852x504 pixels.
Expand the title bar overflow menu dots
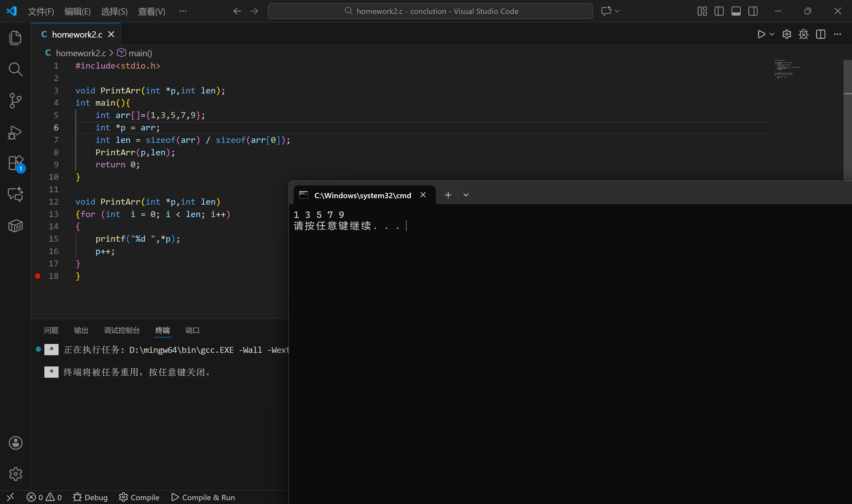click(x=183, y=11)
